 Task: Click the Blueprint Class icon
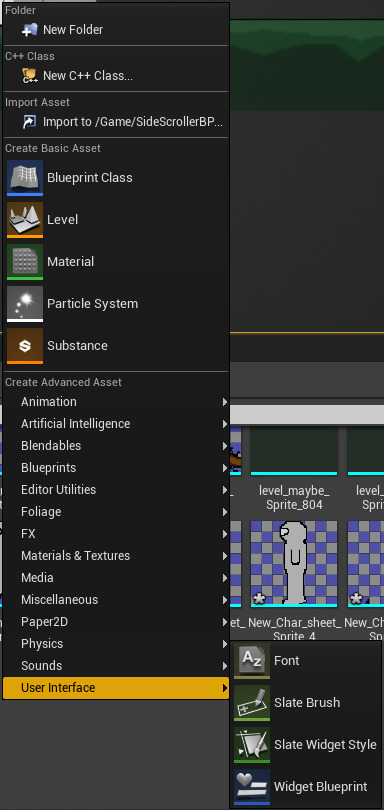point(25,178)
